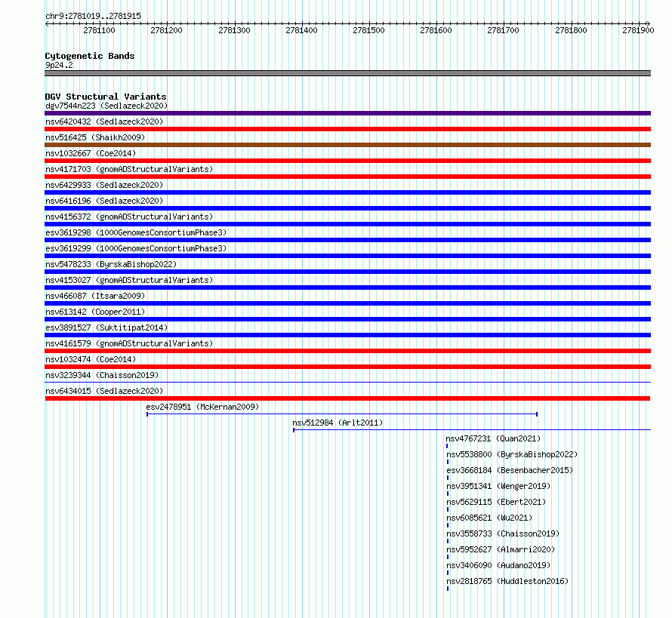Select esv3619298 (1000GenomesConsortiumPhase3) label

pyautogui.click(x=136, y=232)
